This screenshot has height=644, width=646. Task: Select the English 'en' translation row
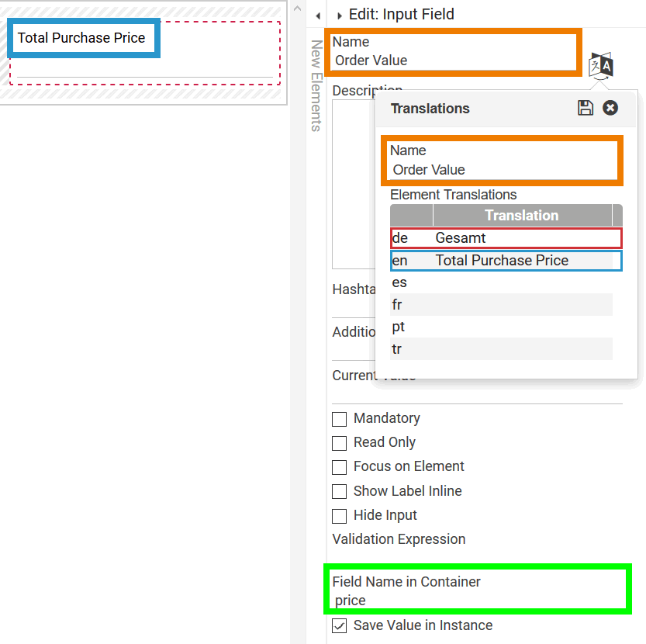tap(506, 261)
